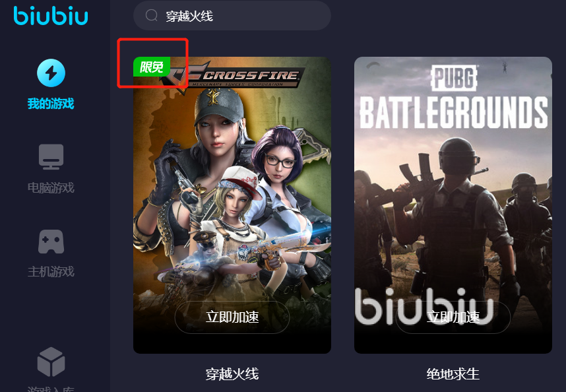Click the green 限免 badge on CrossFire

coord(151,67)
